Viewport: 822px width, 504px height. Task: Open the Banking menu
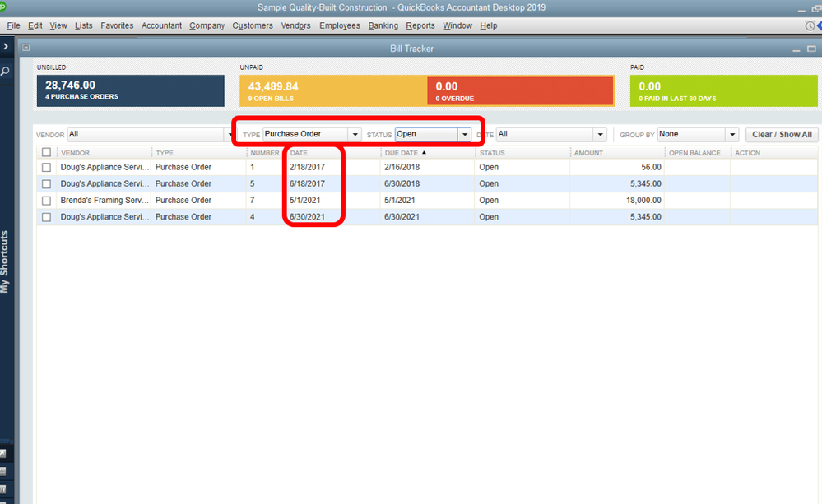tap(383, 25)
